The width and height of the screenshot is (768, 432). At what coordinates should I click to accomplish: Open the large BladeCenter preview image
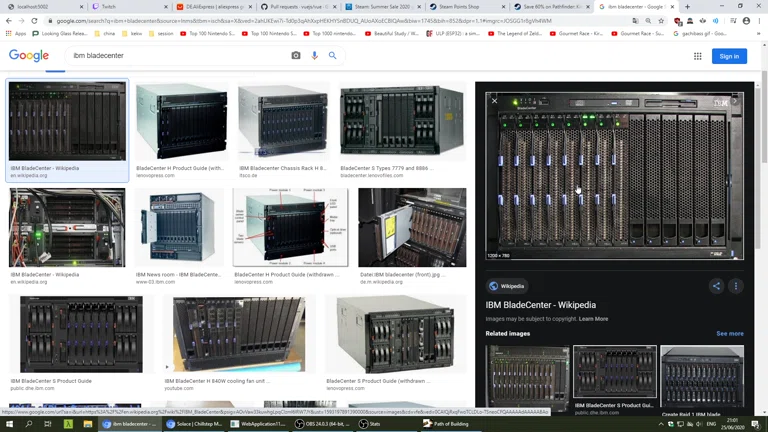click(614, 176)
